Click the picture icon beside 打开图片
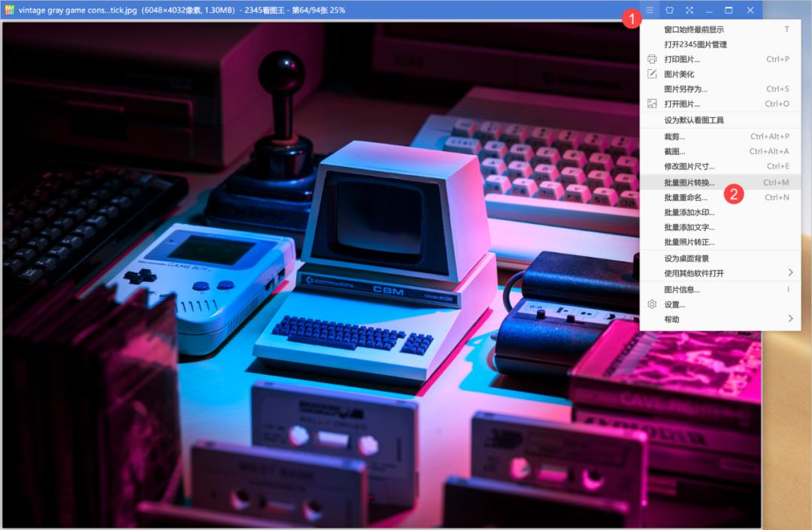This screenshot has width=812, height=530. 651,104
